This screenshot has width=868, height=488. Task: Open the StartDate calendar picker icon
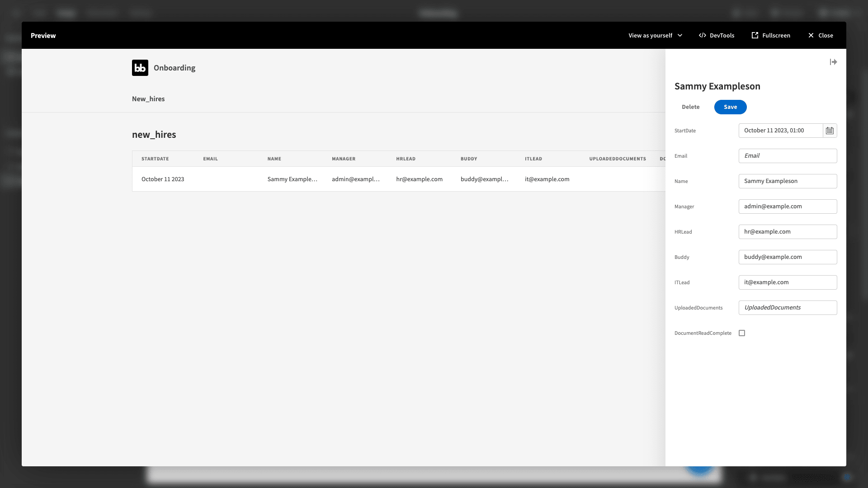click(x=830, y=131)
